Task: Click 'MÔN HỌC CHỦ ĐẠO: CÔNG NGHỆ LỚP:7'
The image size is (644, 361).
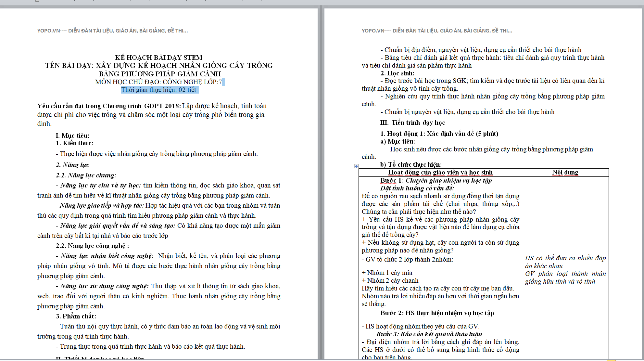Action: pos(158,82)
